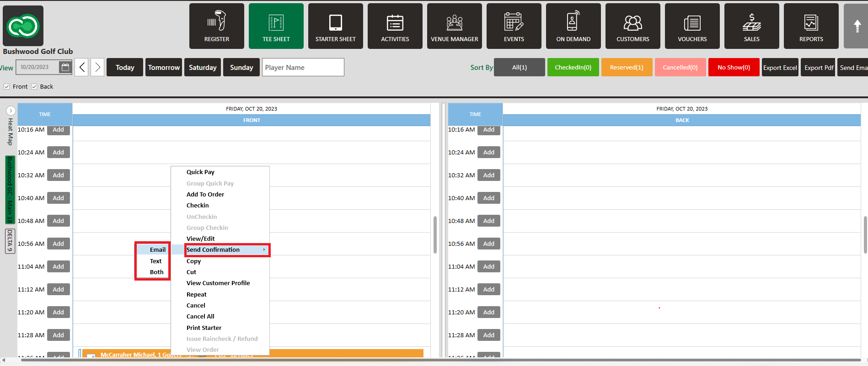Open the Activities calendar icon
The image size is (868, 366).
[x=395, y=22]
